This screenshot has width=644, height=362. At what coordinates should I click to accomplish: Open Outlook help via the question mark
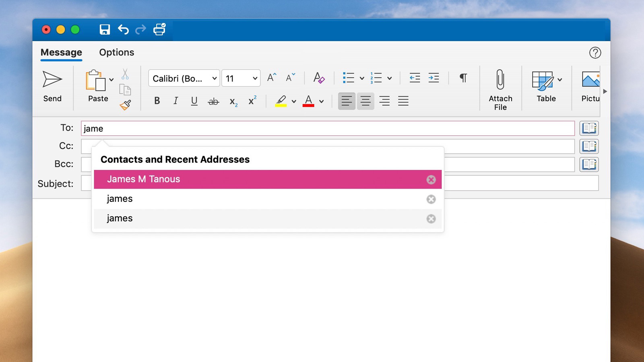(x=595, y=53)
